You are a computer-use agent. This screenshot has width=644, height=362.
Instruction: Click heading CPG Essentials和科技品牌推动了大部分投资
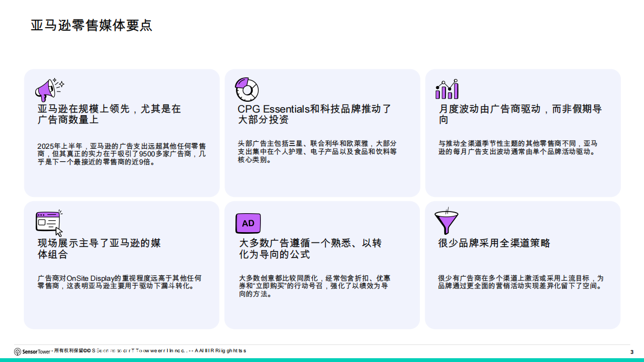(314, 114)
